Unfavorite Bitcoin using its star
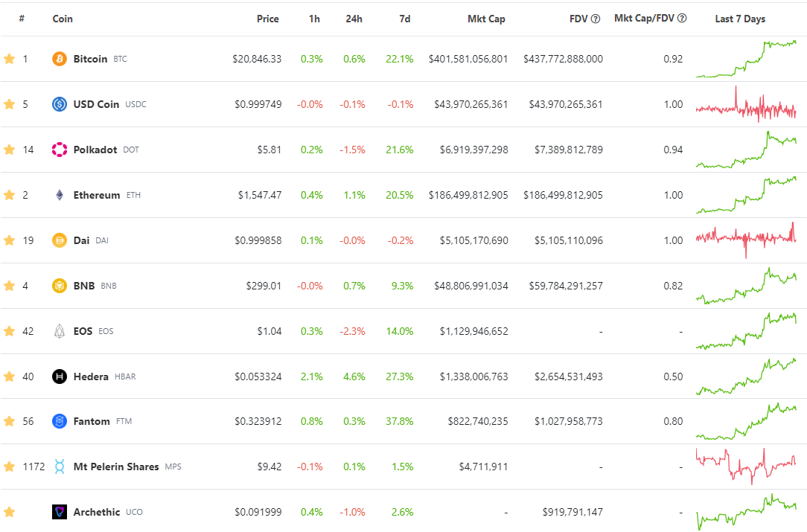807x532 pixels. point(9,59)
